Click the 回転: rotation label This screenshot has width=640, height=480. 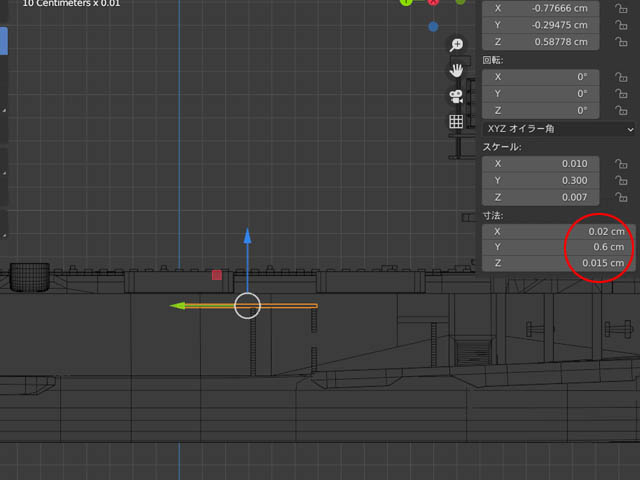tap(493, 60)
